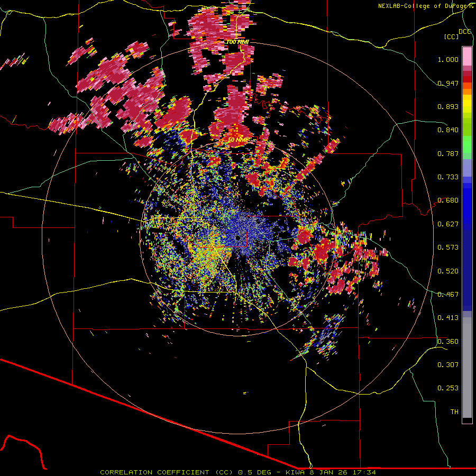The height and width of the screenshot is (476, 476).
Task: Pick the gray color bar segment
Action: (467, 368)
